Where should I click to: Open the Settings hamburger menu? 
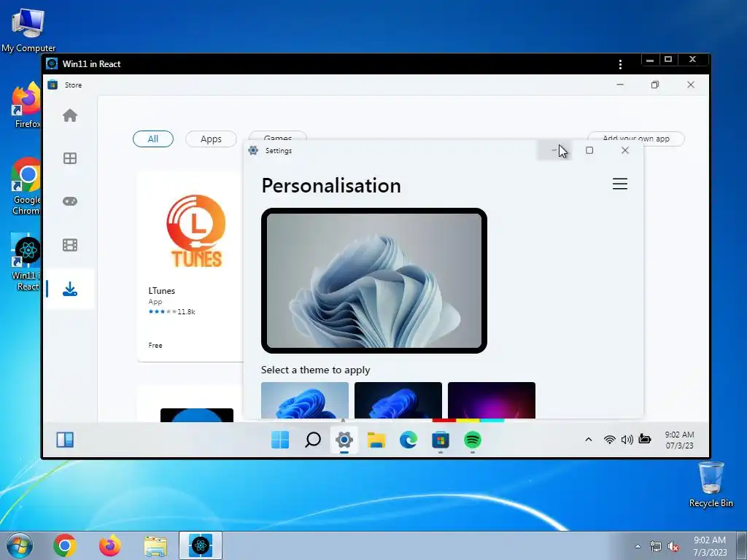click(x=620, y=184)
